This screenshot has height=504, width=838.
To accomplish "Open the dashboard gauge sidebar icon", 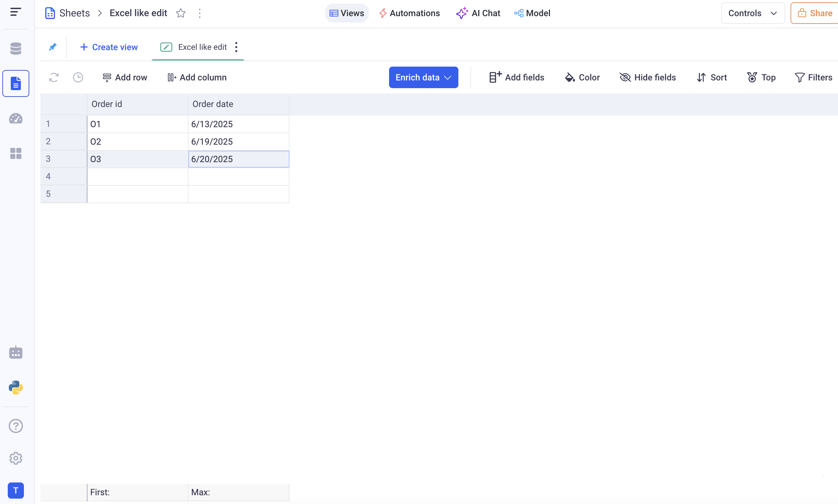I will click(15, 118).
